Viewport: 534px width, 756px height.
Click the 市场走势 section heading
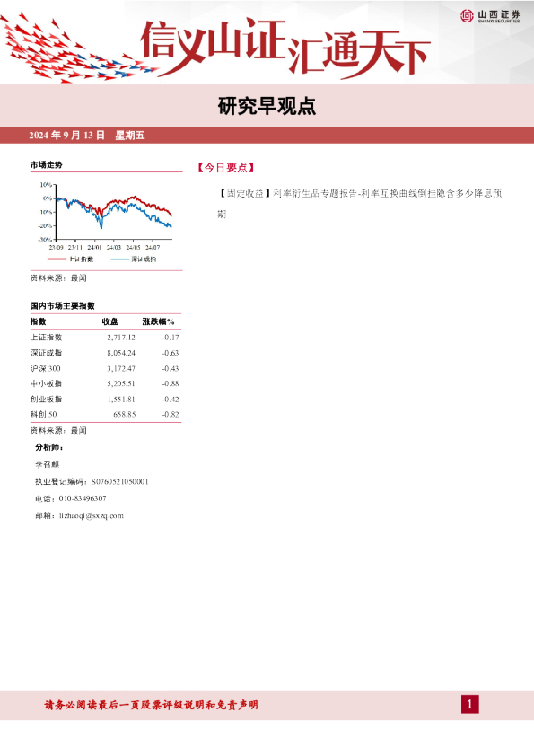click(x=47, y=165)
